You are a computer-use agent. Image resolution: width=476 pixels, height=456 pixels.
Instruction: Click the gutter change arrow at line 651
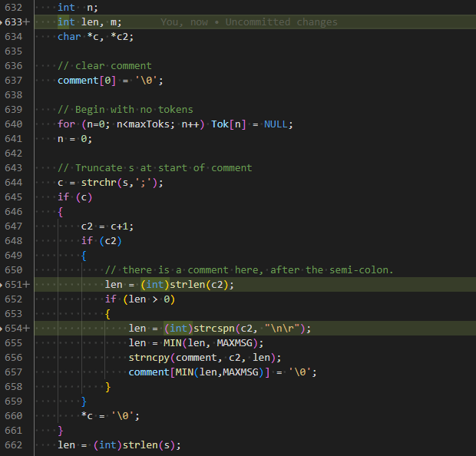pos(2,285)
